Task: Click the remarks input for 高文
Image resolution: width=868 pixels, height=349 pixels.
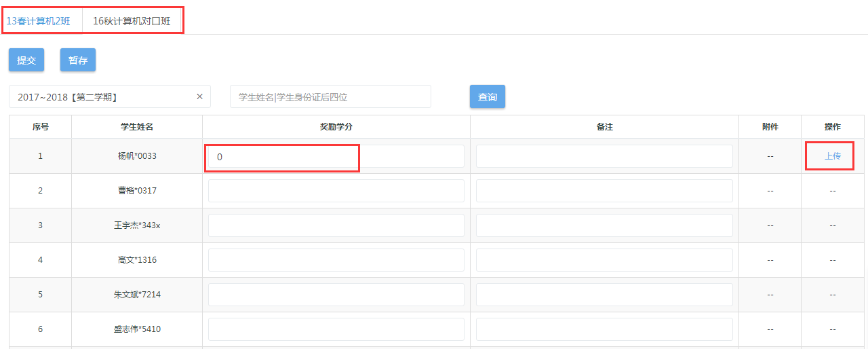Action: (x=604, y=260)
